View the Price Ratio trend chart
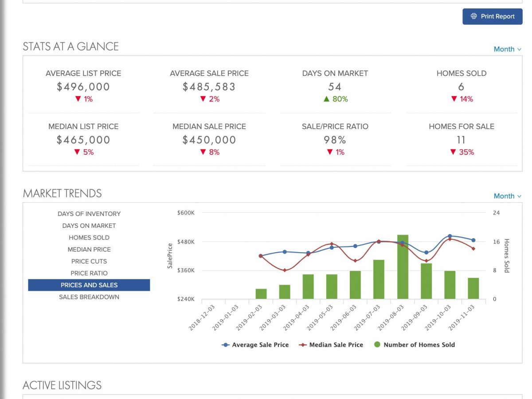 [89, 274]
